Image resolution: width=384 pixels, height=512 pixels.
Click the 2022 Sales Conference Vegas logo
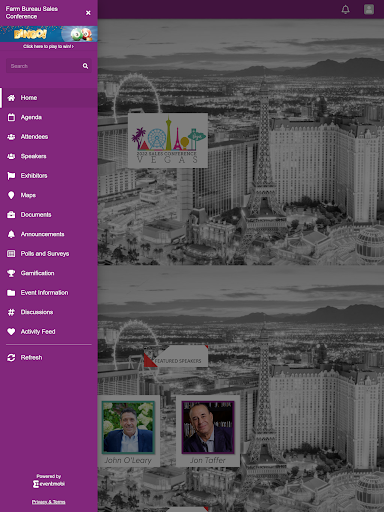click(x=168, y=140)
